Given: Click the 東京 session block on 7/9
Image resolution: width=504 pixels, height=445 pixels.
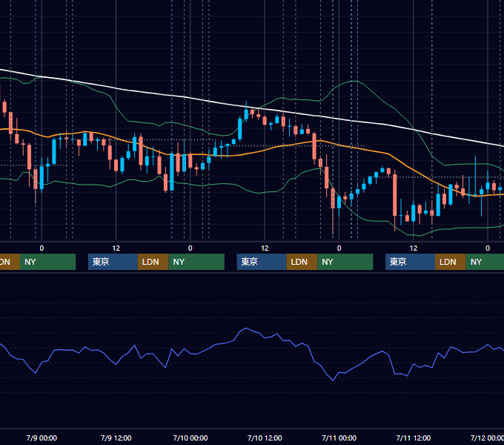Looking at the screenshot, I should pyautogui.click(x=113, y=262).
